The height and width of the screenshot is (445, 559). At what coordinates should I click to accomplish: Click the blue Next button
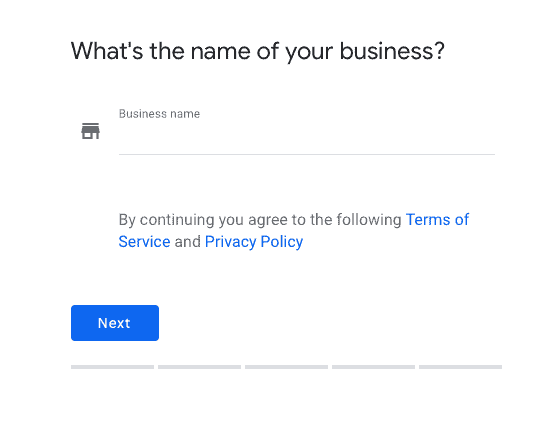(x=115, y=323)
